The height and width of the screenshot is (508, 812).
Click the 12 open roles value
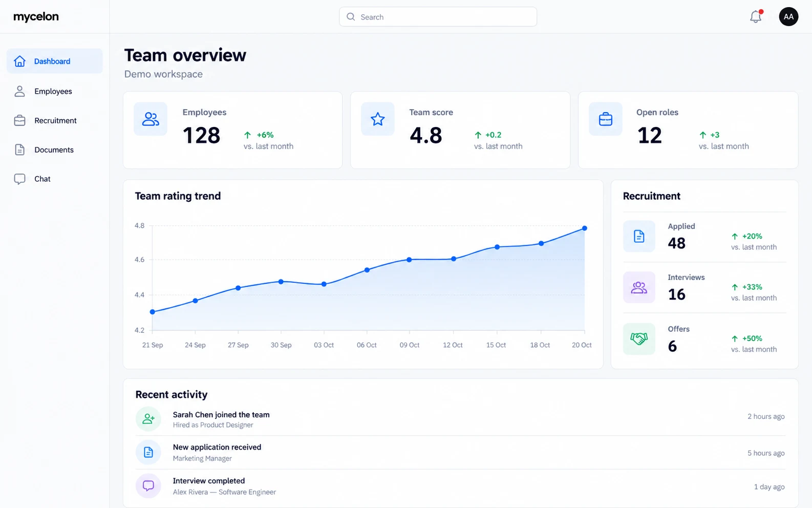(x=650, y=136)
